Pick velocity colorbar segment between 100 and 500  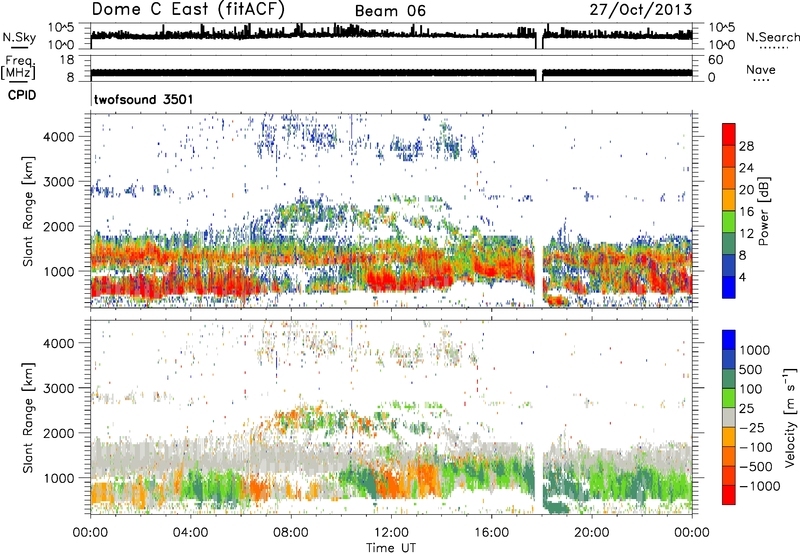point(729,379)
